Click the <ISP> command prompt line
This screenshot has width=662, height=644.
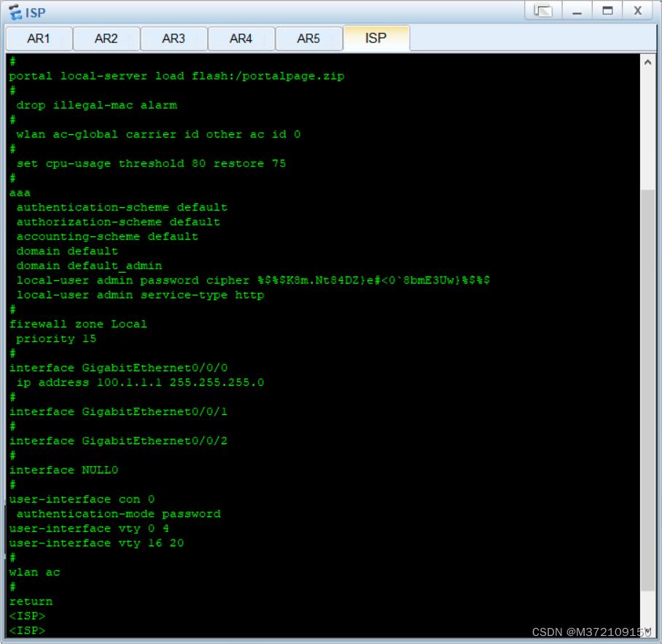click(x=26, y=616)
